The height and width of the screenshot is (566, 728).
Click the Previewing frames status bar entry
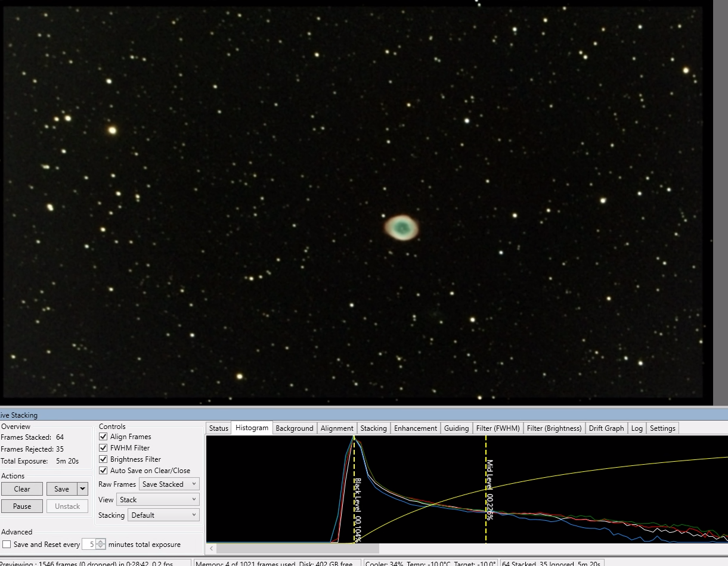[x=95, y=563]
